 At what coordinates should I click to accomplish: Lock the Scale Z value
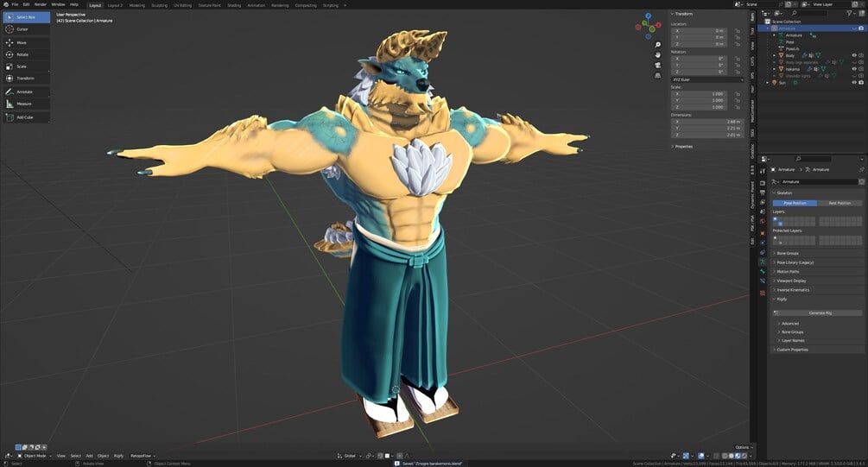pyautogui.click(x=738, y=107)
